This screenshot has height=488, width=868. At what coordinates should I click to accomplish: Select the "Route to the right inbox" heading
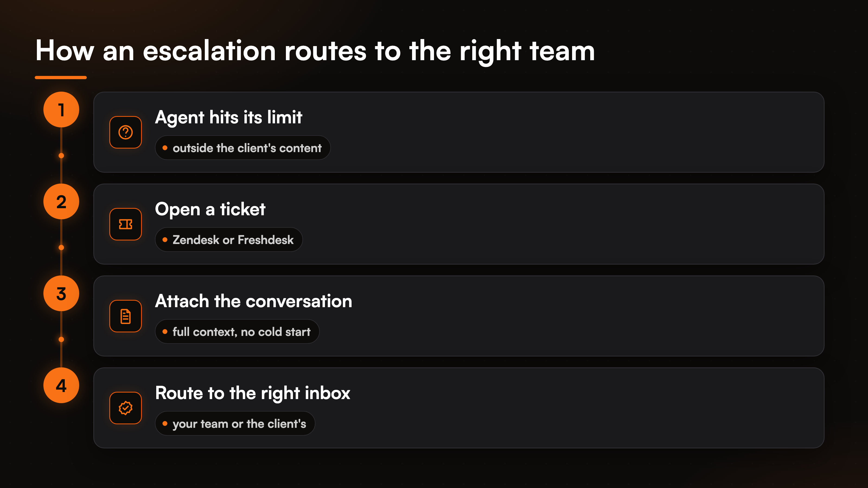253,393
